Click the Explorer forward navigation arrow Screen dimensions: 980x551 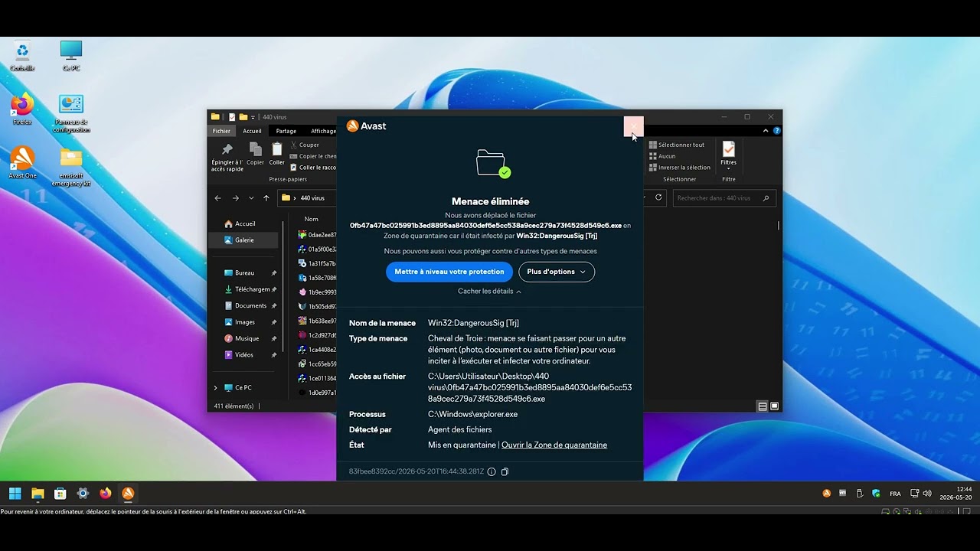(235, 198)
